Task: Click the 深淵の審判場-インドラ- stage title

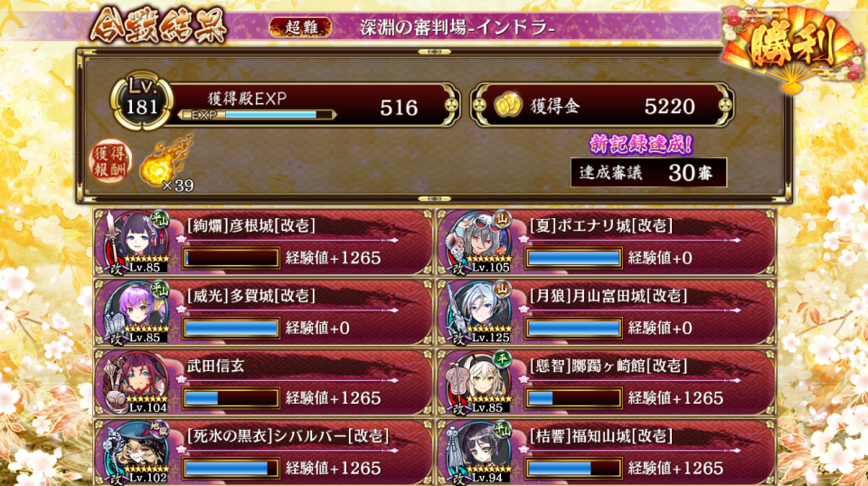Action: pos(458,28)
